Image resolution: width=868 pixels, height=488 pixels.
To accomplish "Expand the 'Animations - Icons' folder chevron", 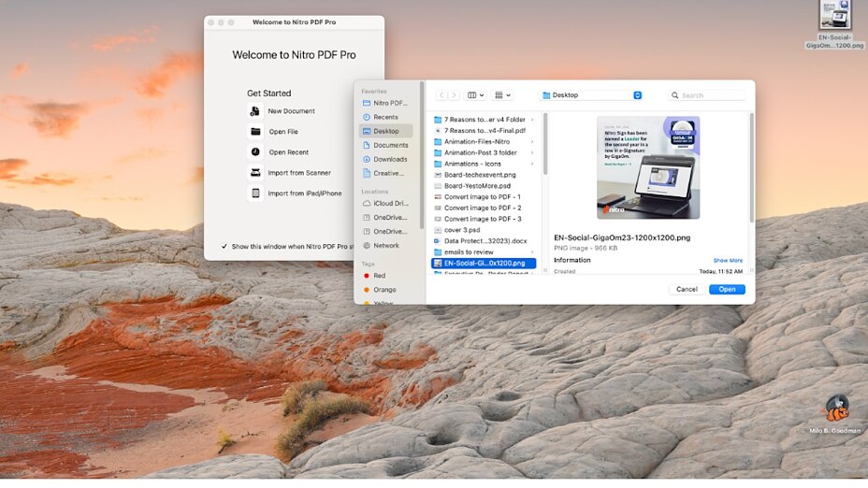I will [x=532, y=164].
